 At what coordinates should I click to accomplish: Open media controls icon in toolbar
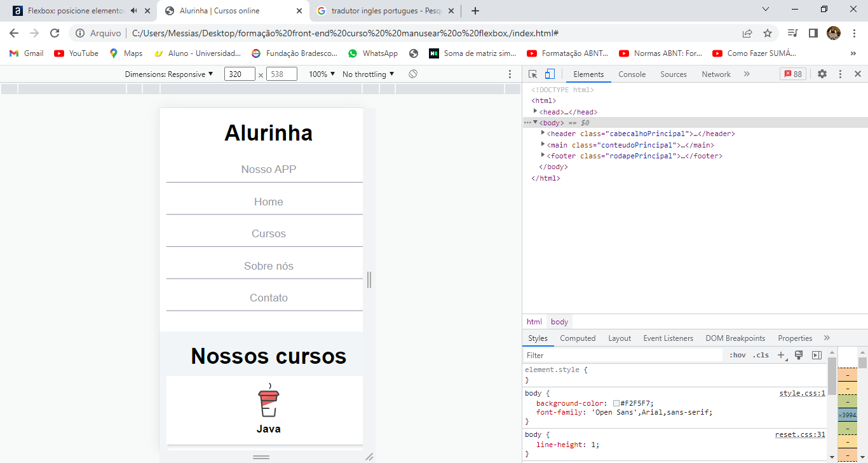pyautogui.click(x=792, y=33)
